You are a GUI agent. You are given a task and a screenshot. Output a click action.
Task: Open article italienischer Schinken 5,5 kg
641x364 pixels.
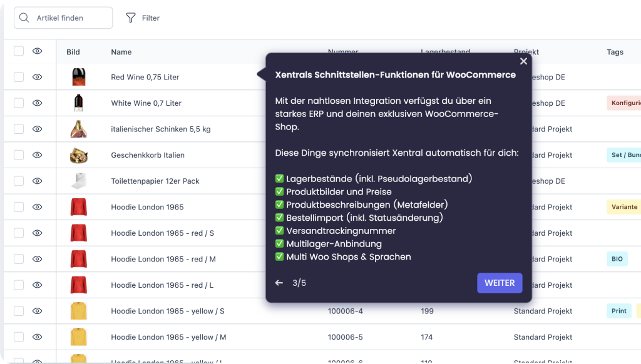161,129
